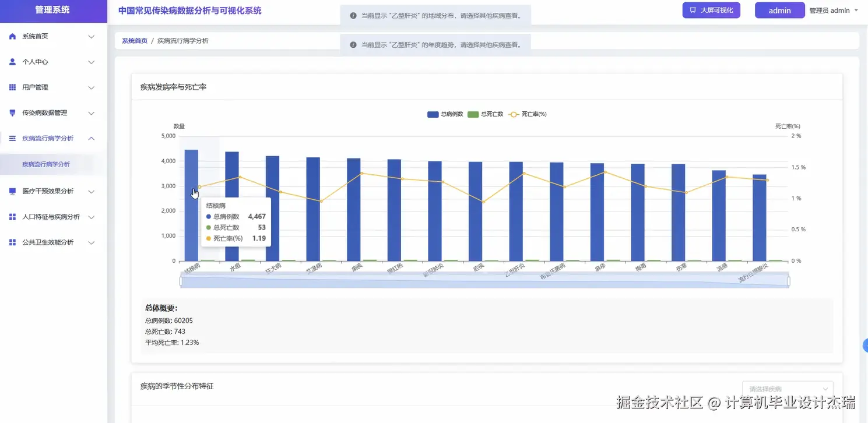The height and width of the screenshot is (423, 868).
Task: Select the 传染病数据管理 sidebar icon
Action: (12, 112)
